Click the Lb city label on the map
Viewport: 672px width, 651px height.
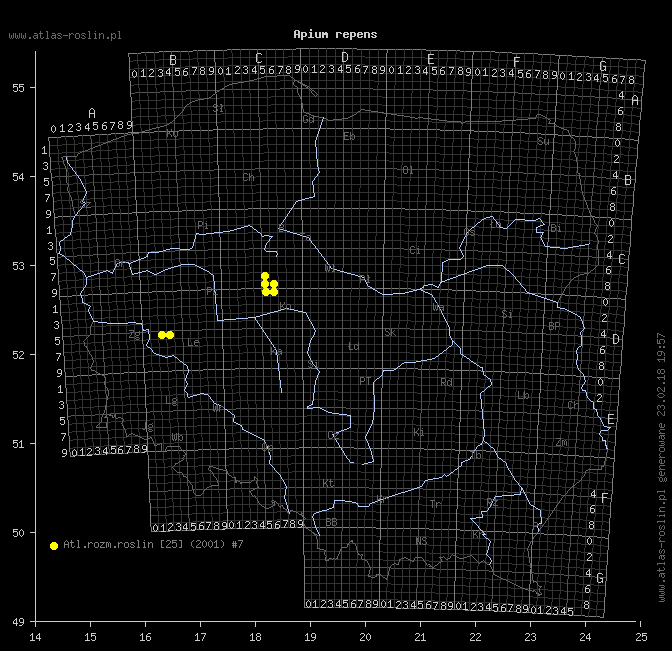(523, 395)
